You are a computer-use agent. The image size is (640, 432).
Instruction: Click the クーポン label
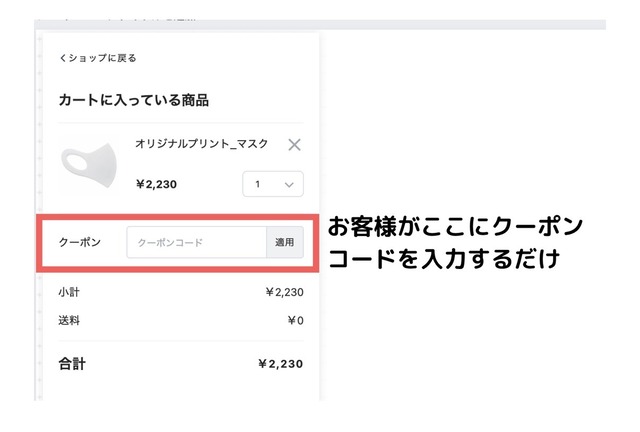(x=80, y=242)
